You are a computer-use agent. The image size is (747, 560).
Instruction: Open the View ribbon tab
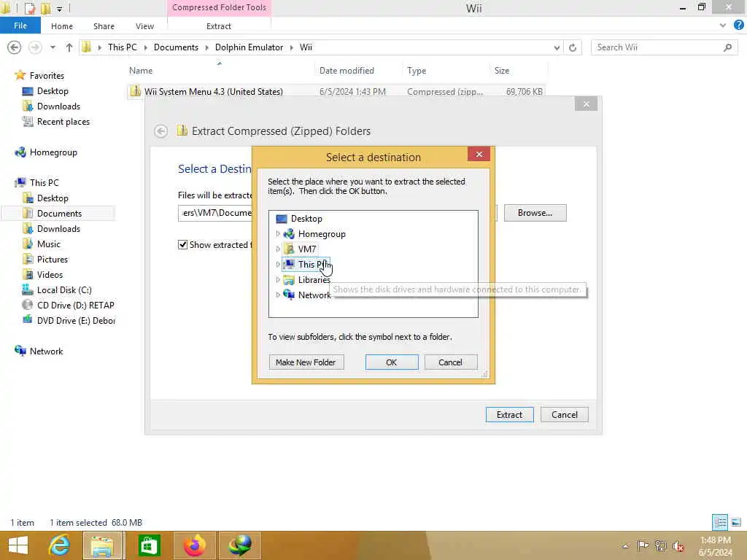click(x=145, y=26)
